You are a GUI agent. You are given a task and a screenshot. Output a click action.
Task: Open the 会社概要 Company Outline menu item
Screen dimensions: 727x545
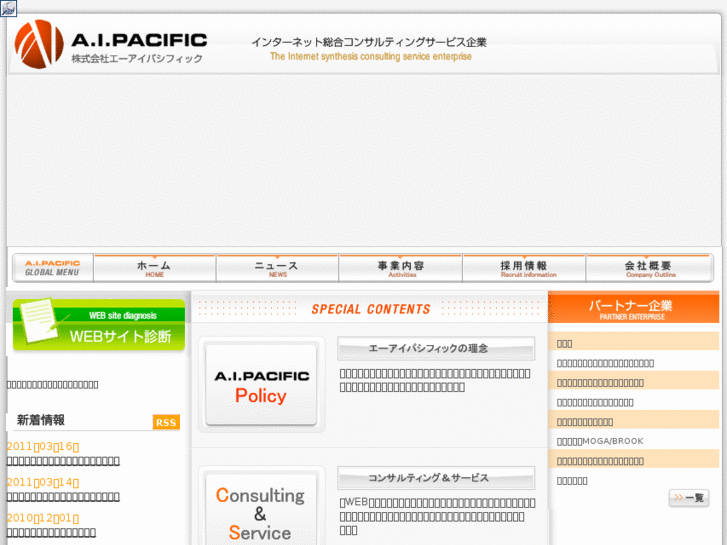point(649,268)
